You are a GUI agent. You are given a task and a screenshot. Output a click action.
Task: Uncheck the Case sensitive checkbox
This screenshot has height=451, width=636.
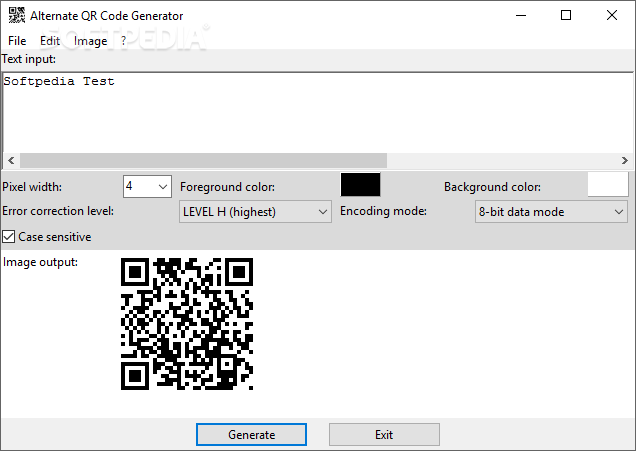(9, 237)
